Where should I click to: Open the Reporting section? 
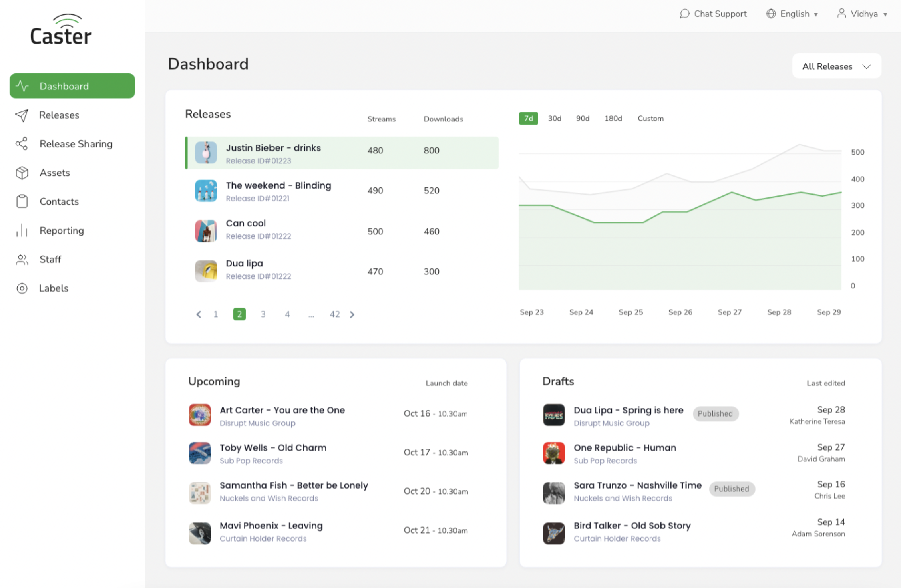pyautogui.click(x=62, y=230)
